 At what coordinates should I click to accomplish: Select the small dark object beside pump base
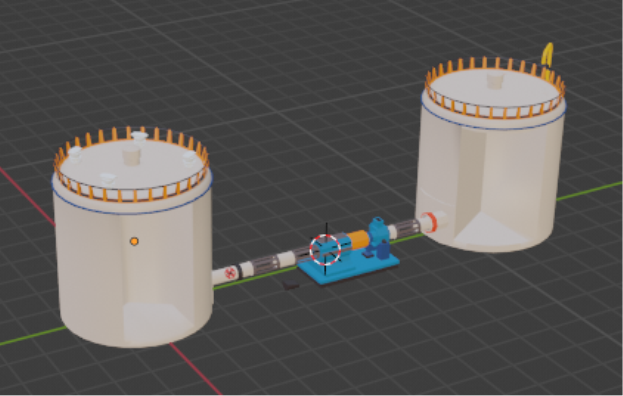pos(291,284)
